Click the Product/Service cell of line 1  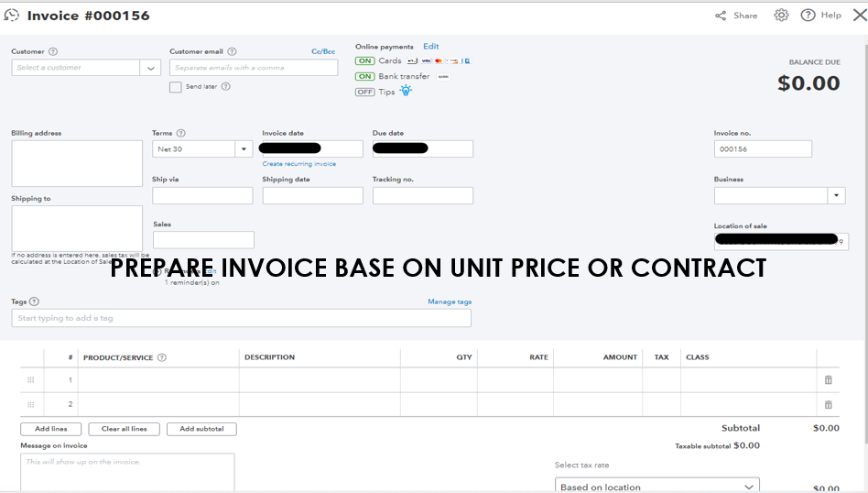click(158, 380)
